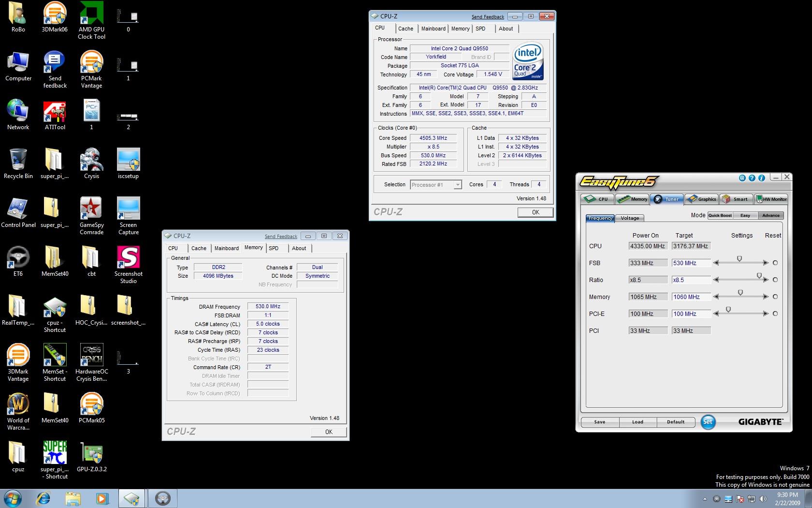Show hidden system tray icons
The height and width of the screenshot is (508, 812).
[705, 499]
